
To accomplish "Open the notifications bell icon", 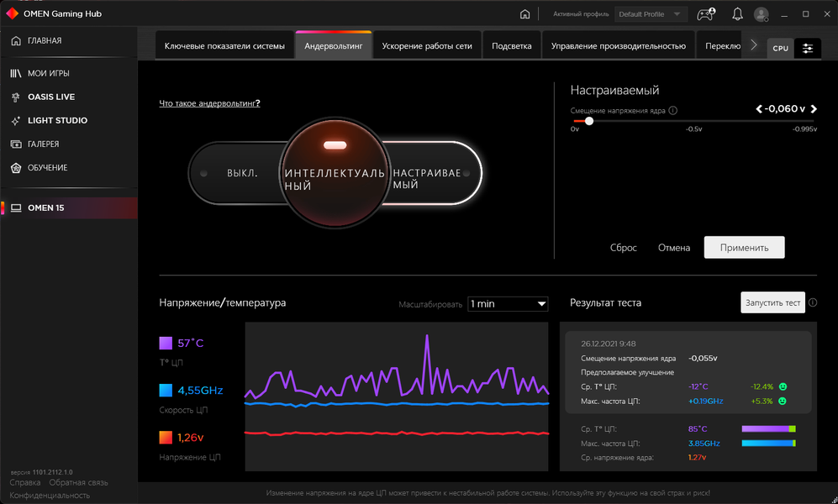I will pyautogui.click(x=737, y=14).
